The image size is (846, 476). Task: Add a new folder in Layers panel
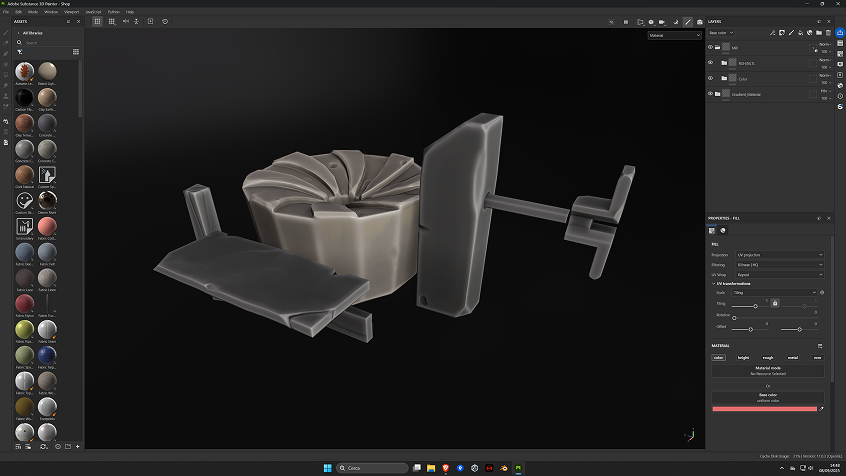(x=815, y=33)
